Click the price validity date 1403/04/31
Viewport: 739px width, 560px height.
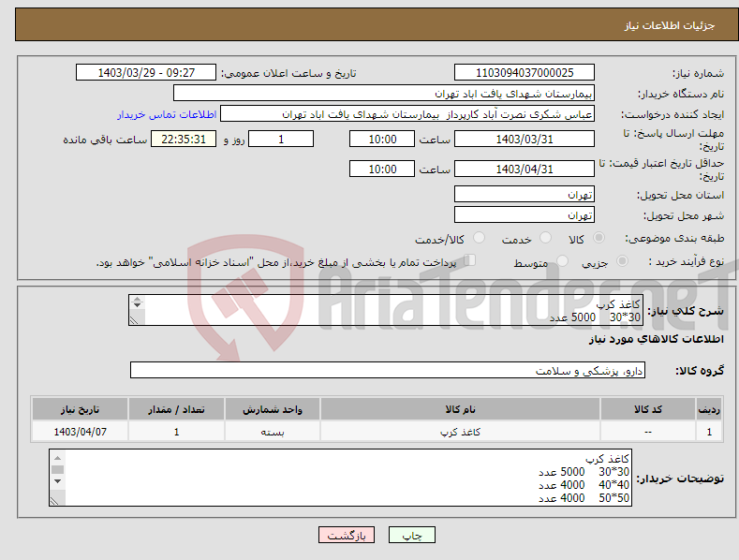coord(525,169)
